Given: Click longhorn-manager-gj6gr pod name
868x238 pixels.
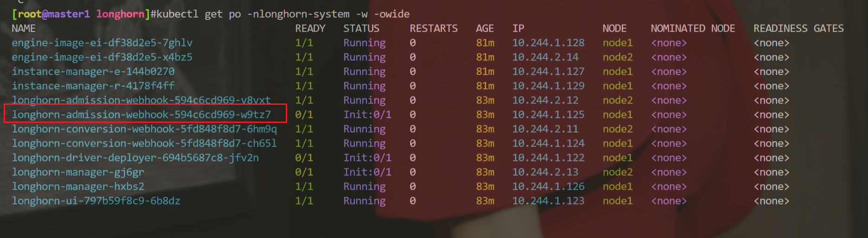Looking at the screenshot, I should (x=78, y=173).
